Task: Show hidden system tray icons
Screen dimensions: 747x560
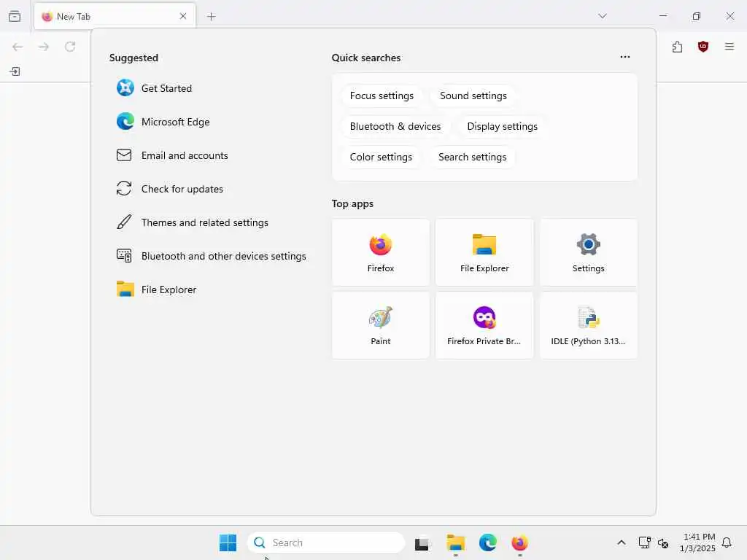Action: [622, 542]
